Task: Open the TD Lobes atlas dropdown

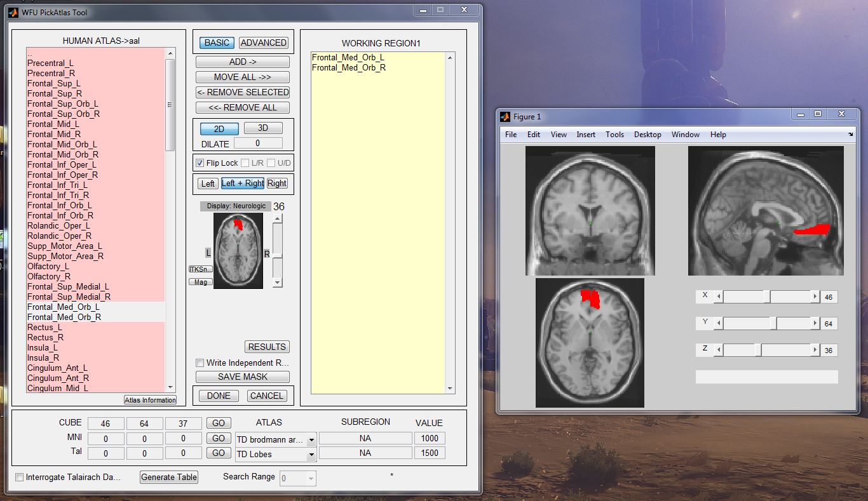Action: click(311, 455)
